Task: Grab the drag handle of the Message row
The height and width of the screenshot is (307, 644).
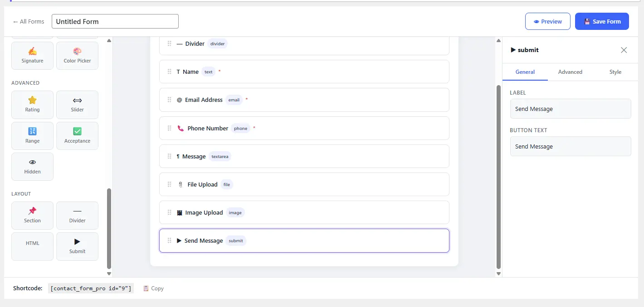Action: [x=169, y=156]
